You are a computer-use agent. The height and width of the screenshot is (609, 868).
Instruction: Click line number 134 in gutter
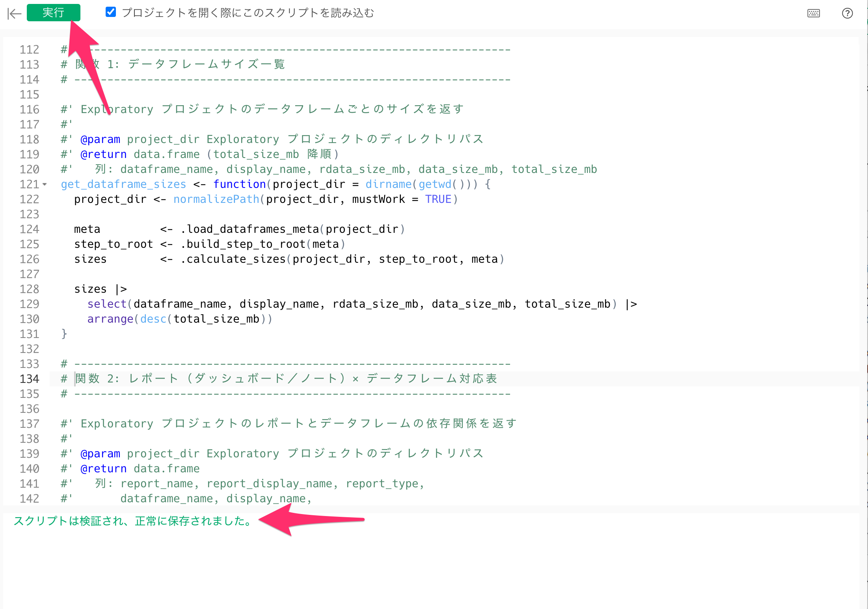click(30, 379)
